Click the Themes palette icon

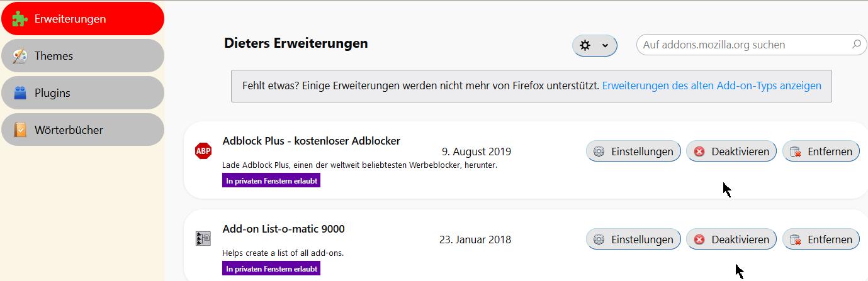20,56
